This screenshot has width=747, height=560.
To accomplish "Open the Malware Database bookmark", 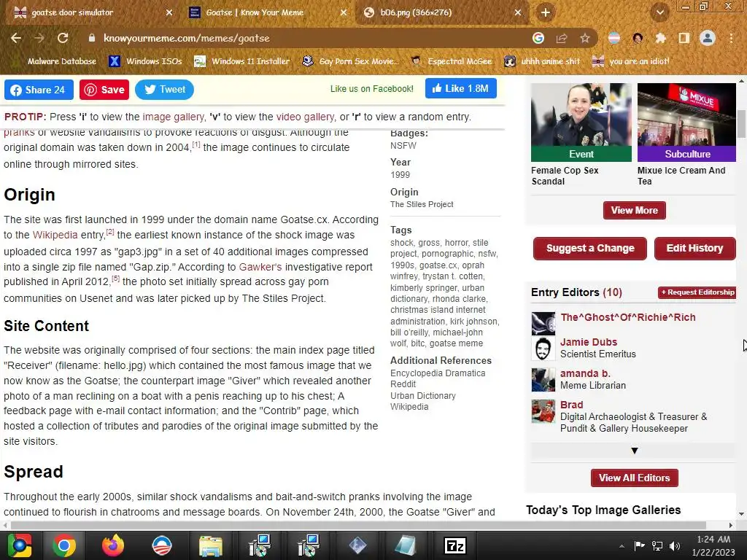I will [x=56, y=61].
